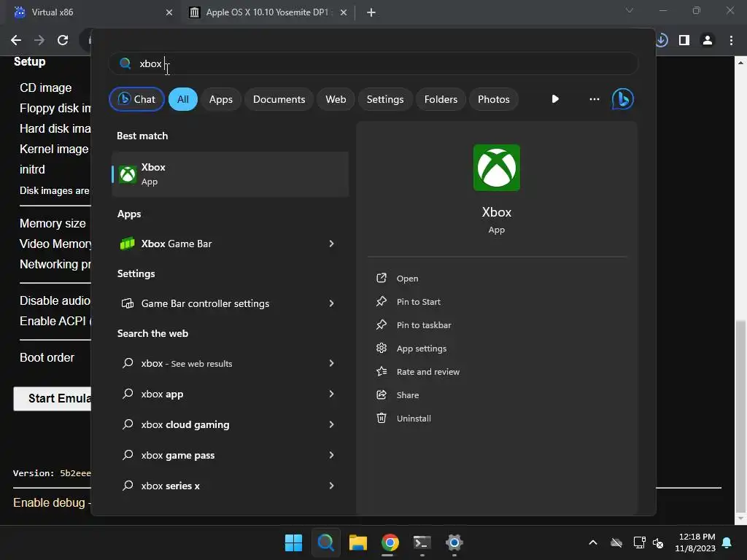The image size is (747, 560).
Task: Expand Game Bar controller settings chevron
Action: tap(332, 303)
